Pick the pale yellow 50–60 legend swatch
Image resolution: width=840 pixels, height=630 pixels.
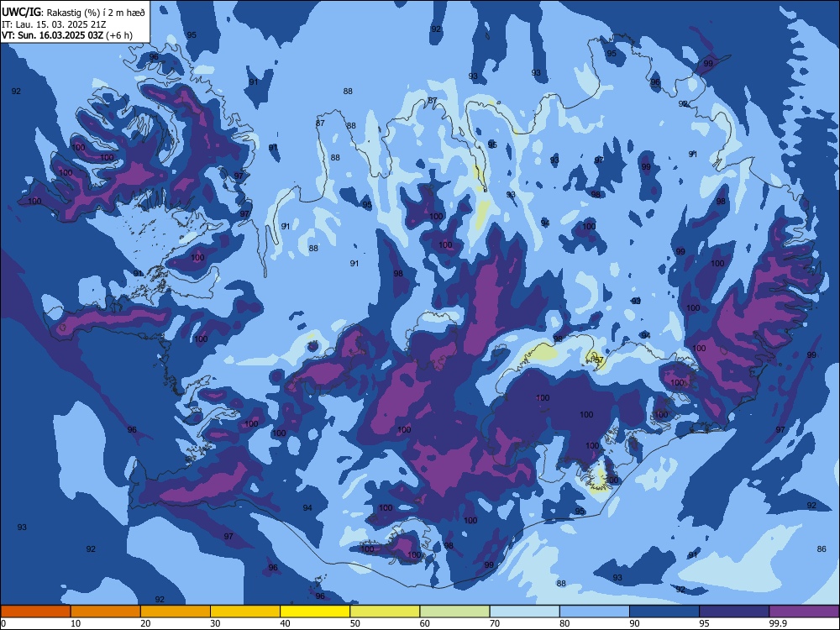coord(385,612)
